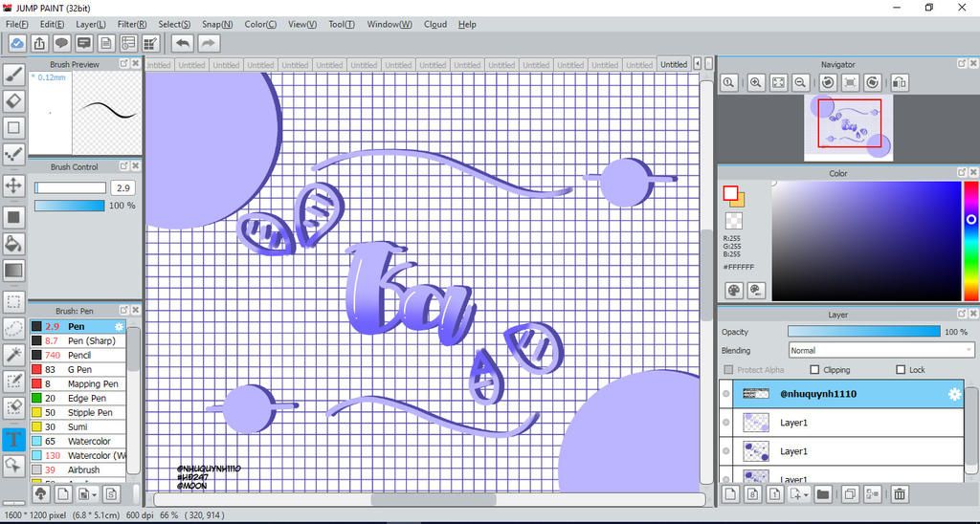Duplicate the layer with copy icon

tap(850, 494)
